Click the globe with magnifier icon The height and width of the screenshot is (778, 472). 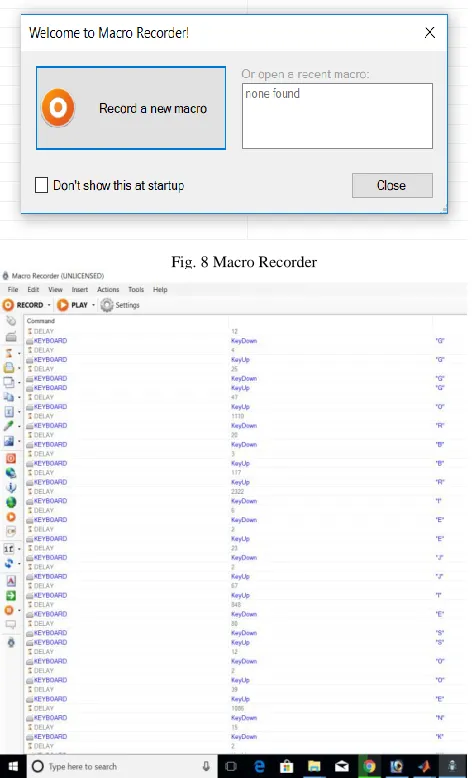[10, 473]
